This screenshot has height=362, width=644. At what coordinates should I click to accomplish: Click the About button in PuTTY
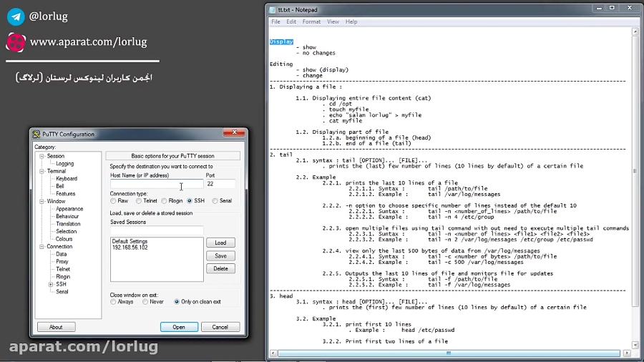click(x=56, y=327)
